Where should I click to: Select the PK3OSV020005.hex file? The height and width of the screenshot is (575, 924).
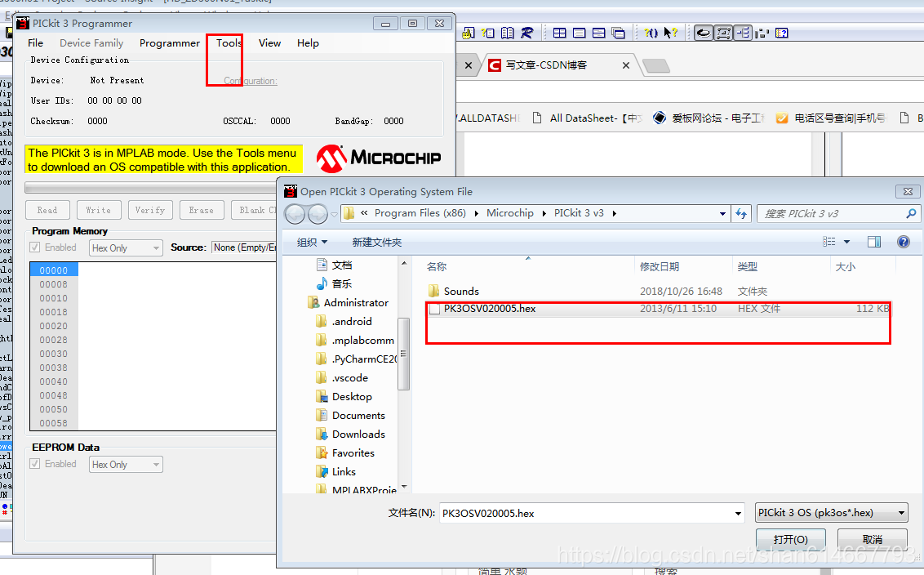coord(657,309)
